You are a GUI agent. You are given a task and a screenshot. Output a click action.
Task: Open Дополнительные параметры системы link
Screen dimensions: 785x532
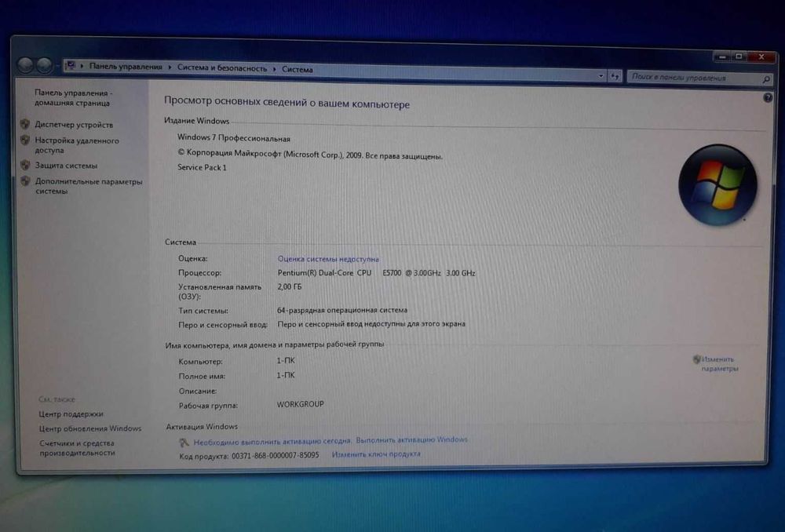tap(89, 186)
